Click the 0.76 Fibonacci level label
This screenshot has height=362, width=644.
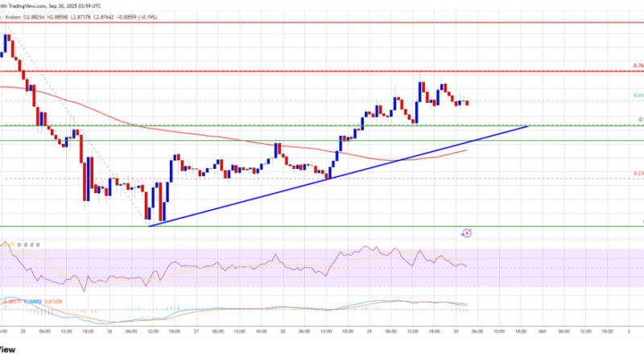[638, 66]
